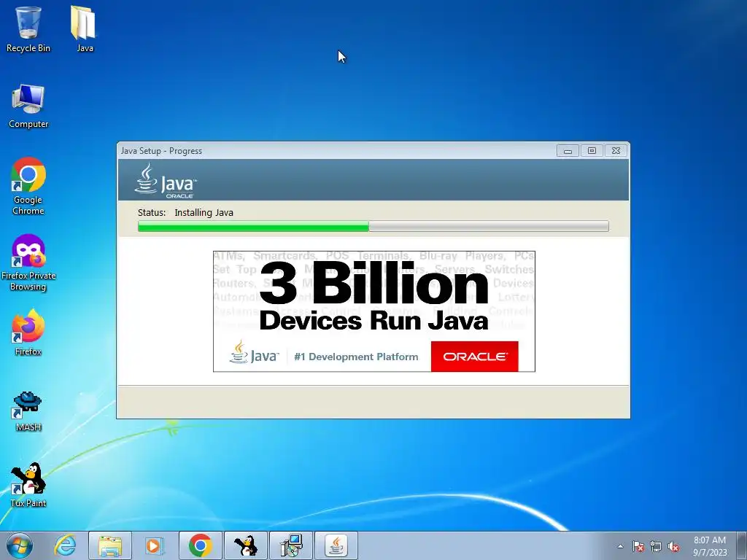Click the red Oracle logo in banner
The height and width of the screenshot is (560, 747).
coord(474,356)
